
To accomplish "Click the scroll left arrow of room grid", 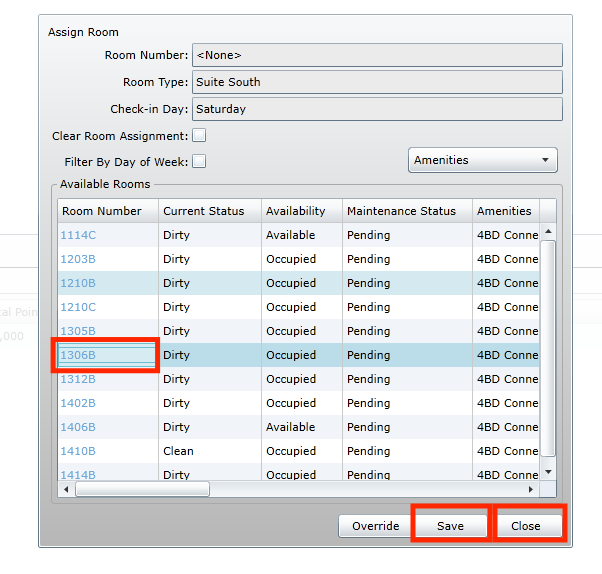I will click(66, 489).
